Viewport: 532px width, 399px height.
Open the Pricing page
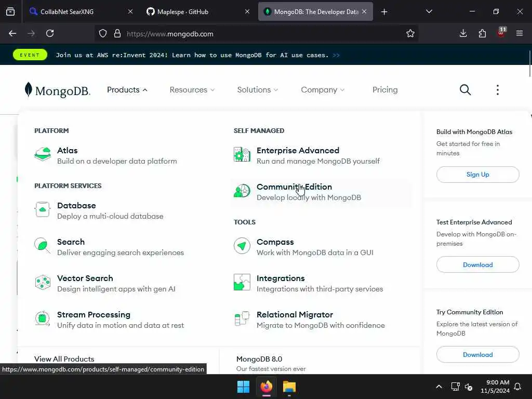point(385,90)
